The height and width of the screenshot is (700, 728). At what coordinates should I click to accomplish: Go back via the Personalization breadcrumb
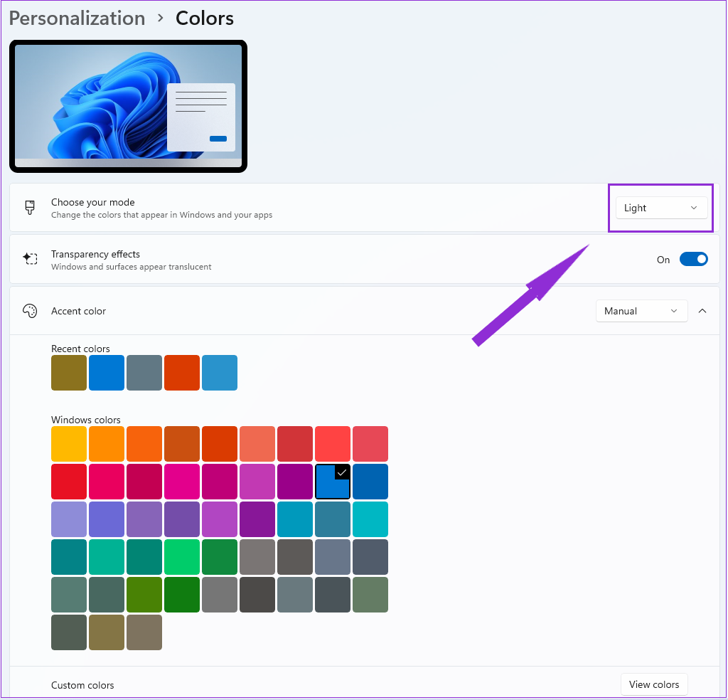(x=77, y=18)
